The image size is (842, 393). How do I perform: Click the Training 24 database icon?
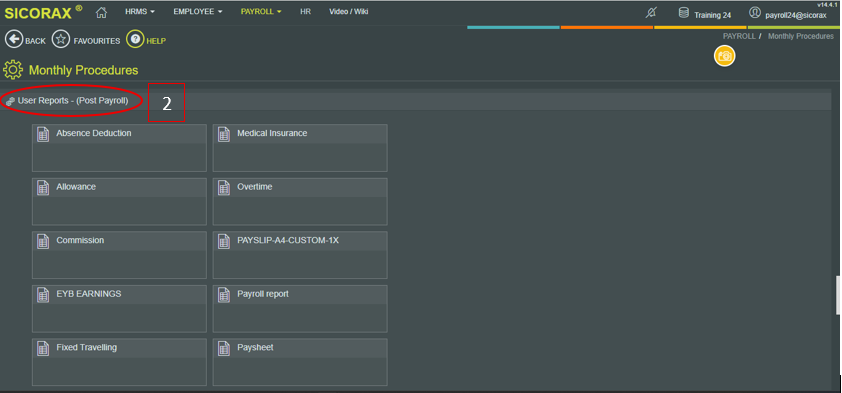click(684, 13)
